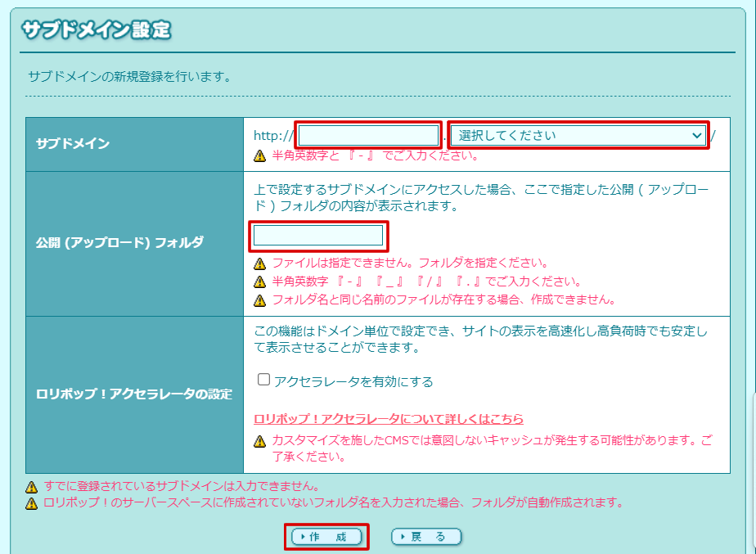
Task: Focus the subdomain name input after http://
Action: tap(369, 135)
